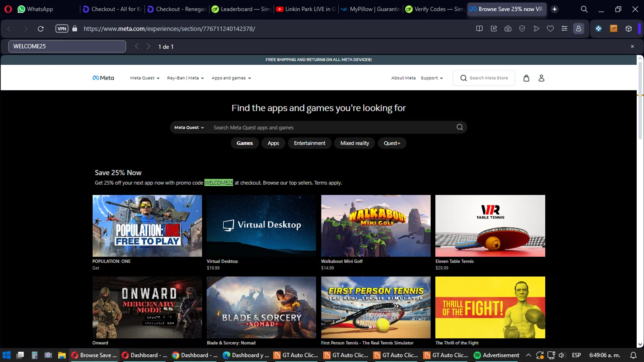
Task: Expand the Support dropdown
Action: click(432, 78)
